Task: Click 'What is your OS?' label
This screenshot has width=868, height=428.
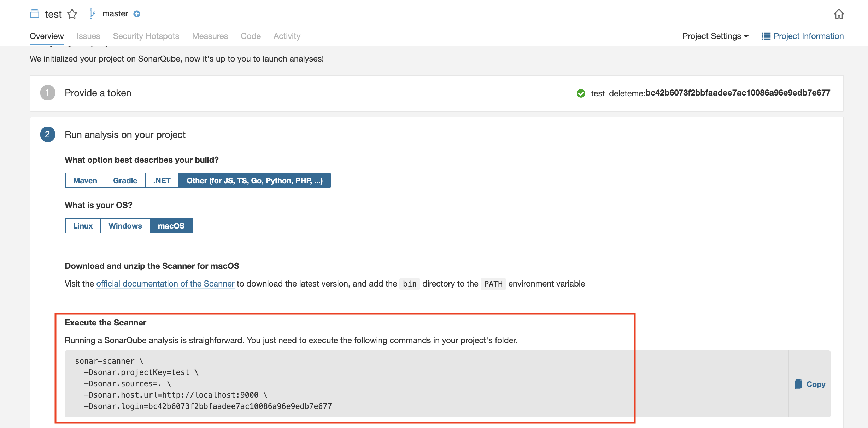Action: (x=99, y=205)
